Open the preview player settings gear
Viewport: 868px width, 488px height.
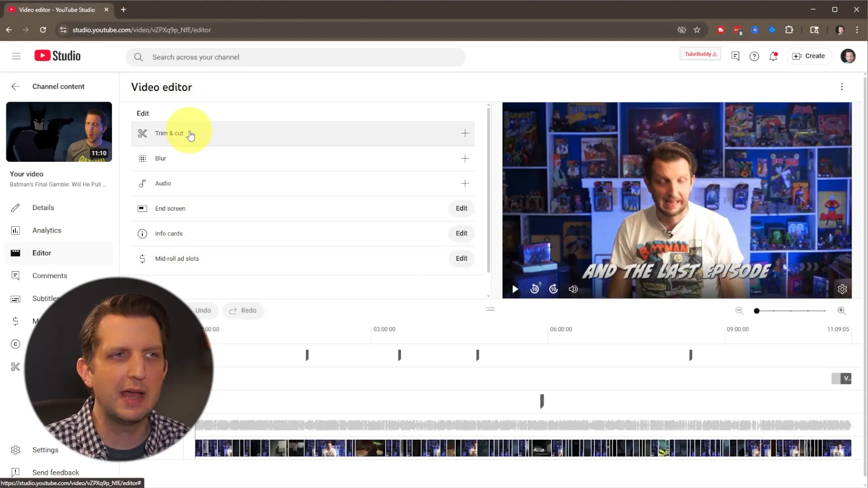coord(842,289)
